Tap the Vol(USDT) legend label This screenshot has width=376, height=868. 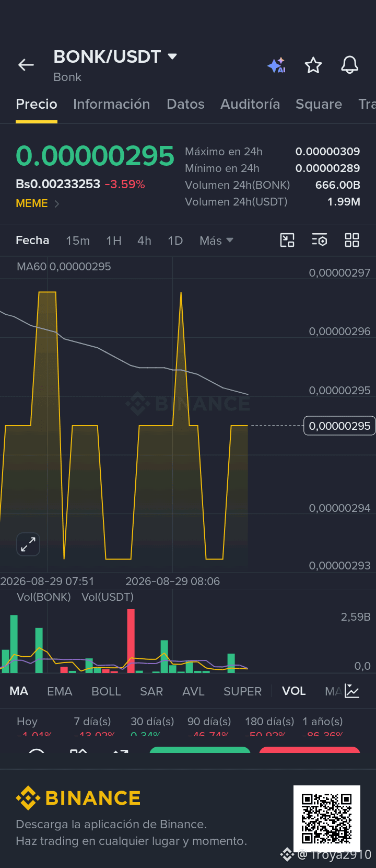click(108, 597)
